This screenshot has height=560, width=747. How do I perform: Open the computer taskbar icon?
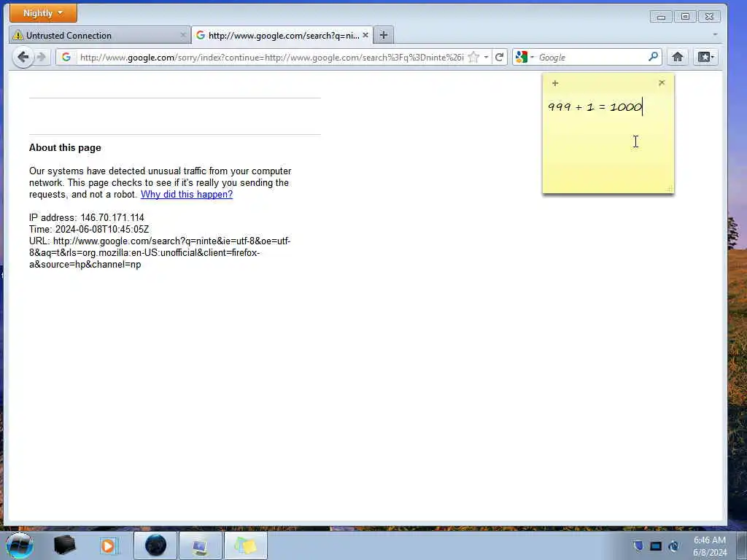coord(200,545)
